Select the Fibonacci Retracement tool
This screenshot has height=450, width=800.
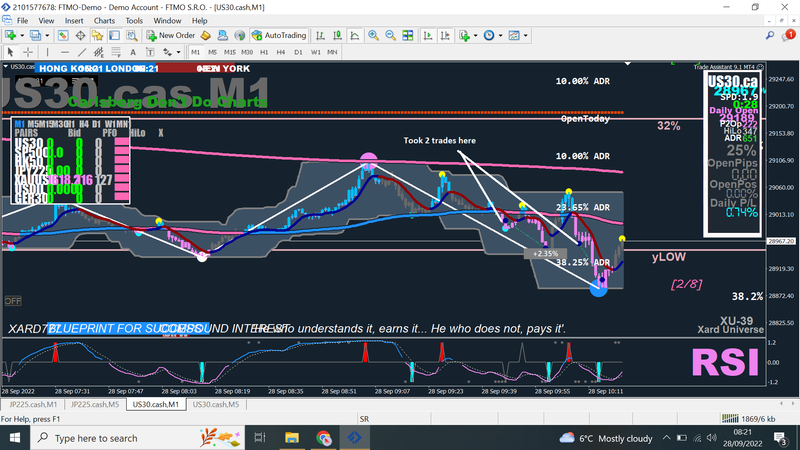pos(116,52)
